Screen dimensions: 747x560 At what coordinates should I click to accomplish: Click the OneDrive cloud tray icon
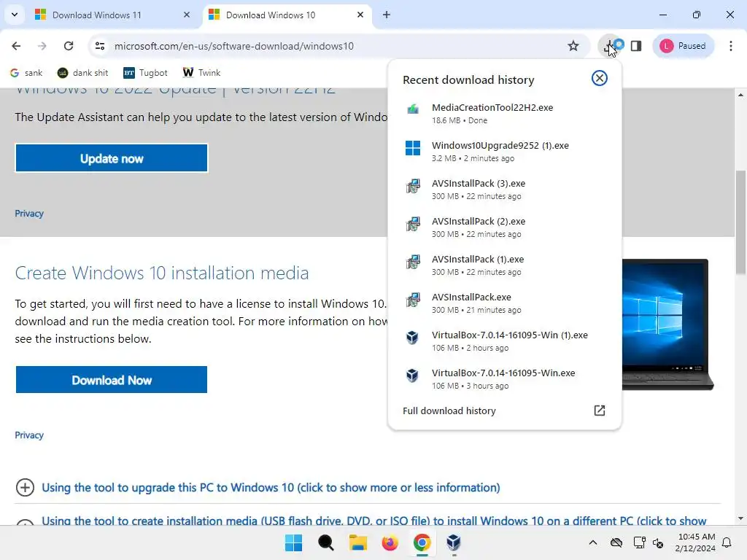616,542
